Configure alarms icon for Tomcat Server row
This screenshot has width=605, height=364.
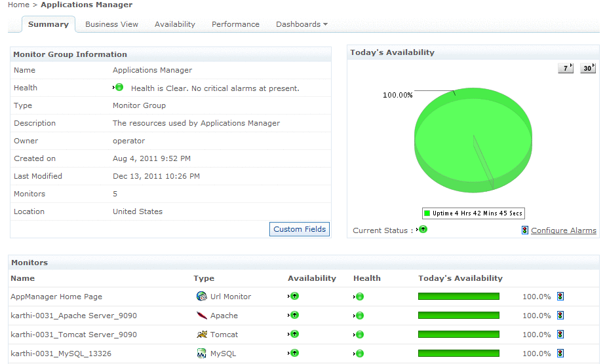(x=560, y=334)
